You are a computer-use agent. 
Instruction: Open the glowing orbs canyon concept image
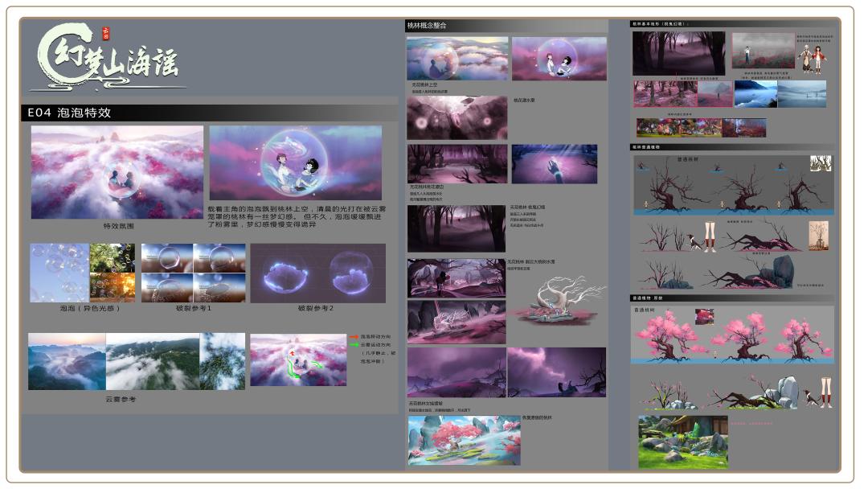click(457, 118)
